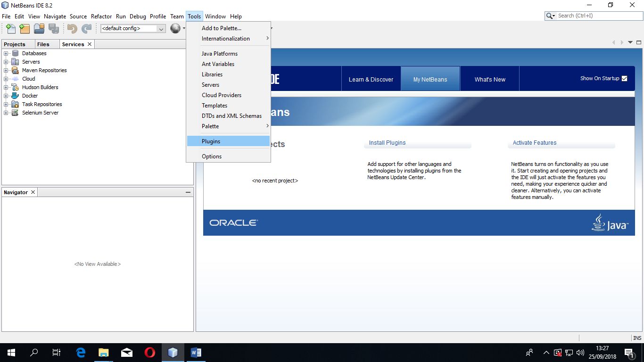The image size is (644, 362).
Task: Click the New Project toolbar icon
Action: (25, 28)
